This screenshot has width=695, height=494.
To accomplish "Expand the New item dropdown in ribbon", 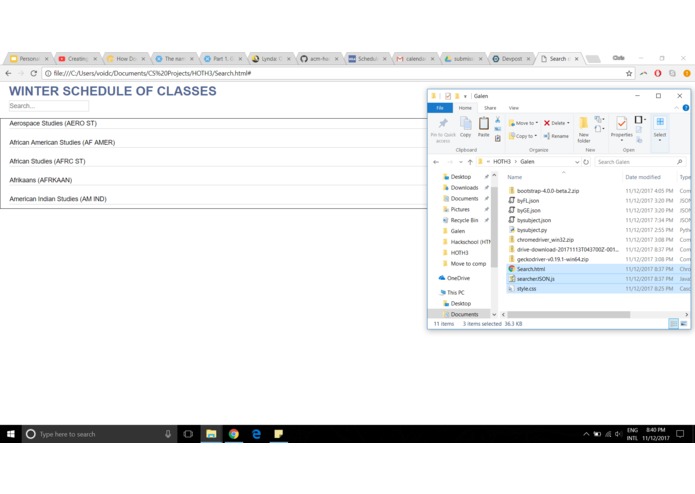I will click(600, 119).
